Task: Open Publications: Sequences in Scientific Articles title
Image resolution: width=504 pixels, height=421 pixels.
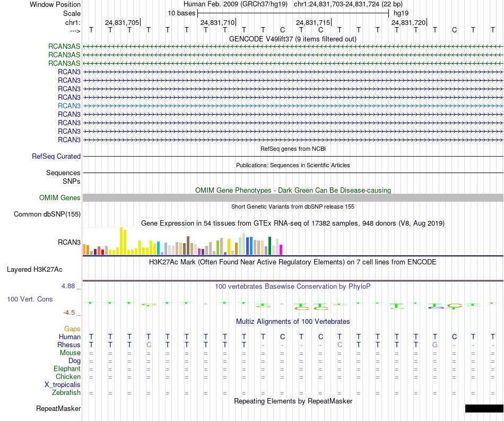Action: pos(293,165)
